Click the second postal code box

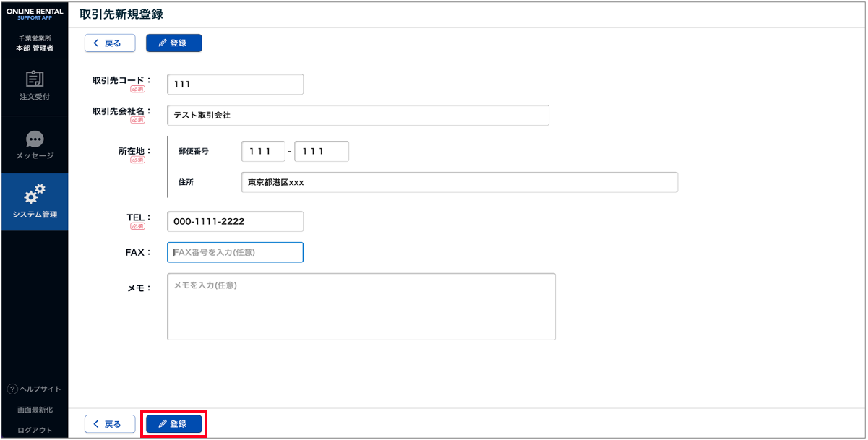tap(322, 152)
